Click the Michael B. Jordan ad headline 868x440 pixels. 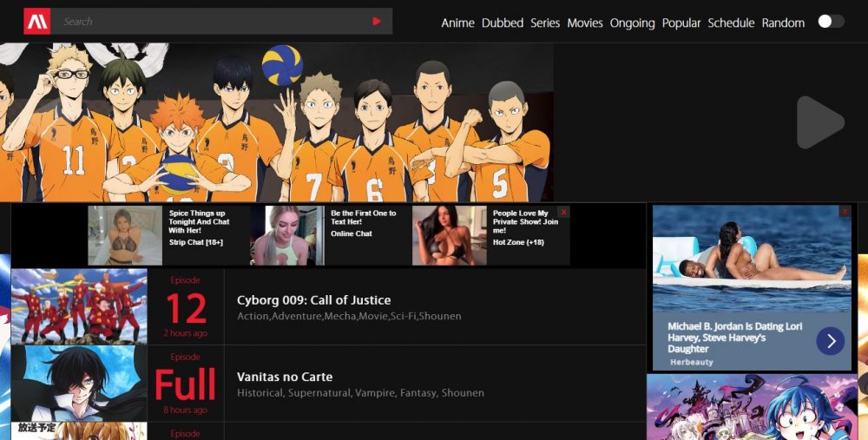click(734, 338)
